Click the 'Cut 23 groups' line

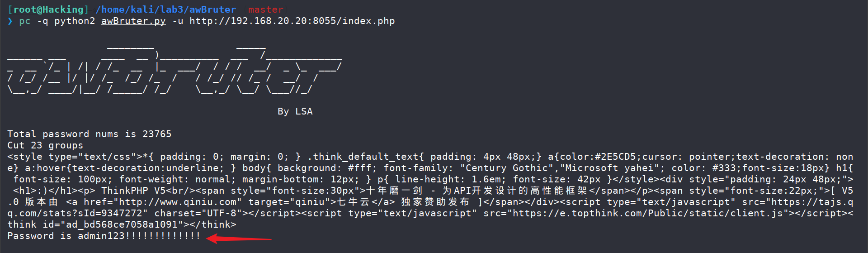[45, 145]
